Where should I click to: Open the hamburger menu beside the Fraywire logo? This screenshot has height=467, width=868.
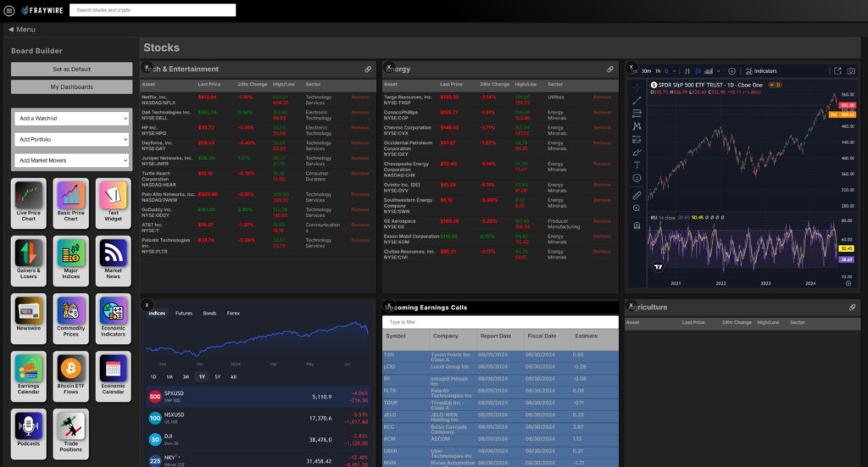[x=9, y=10]
